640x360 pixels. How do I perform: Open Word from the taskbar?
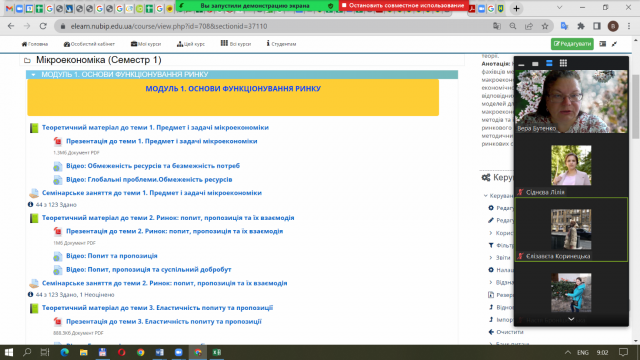160,352
